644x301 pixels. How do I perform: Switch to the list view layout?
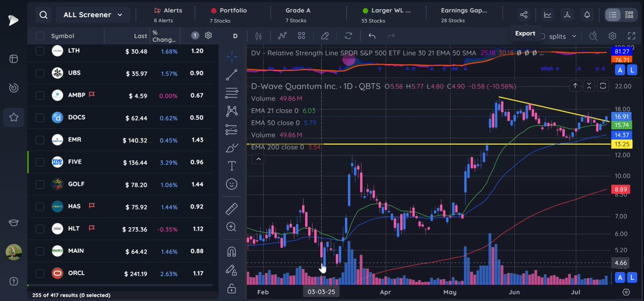[x=613, y=15]
